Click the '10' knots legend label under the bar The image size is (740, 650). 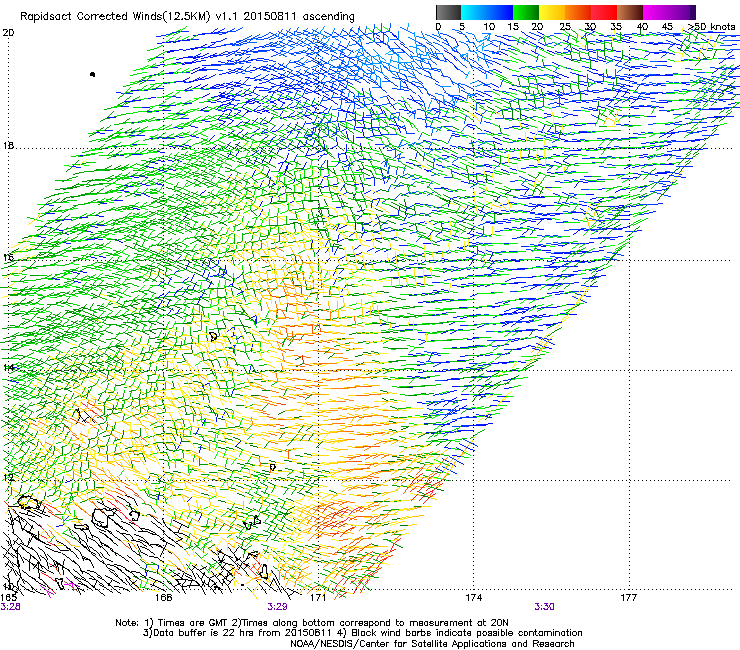(x=489, y=27)
